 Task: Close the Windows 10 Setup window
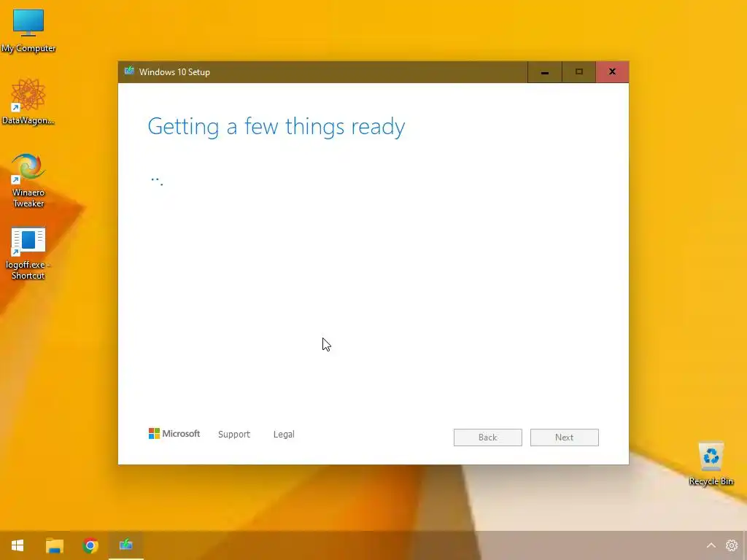tap(612, 72)
